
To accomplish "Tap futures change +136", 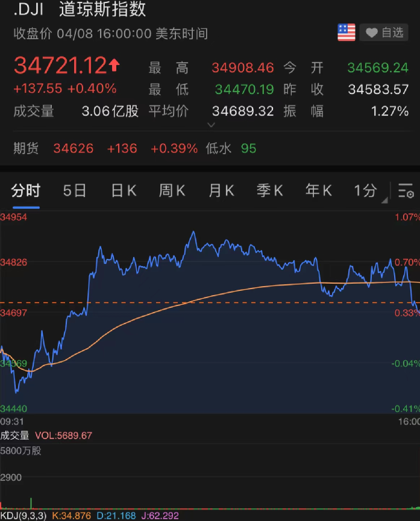I will coord(122,149).
